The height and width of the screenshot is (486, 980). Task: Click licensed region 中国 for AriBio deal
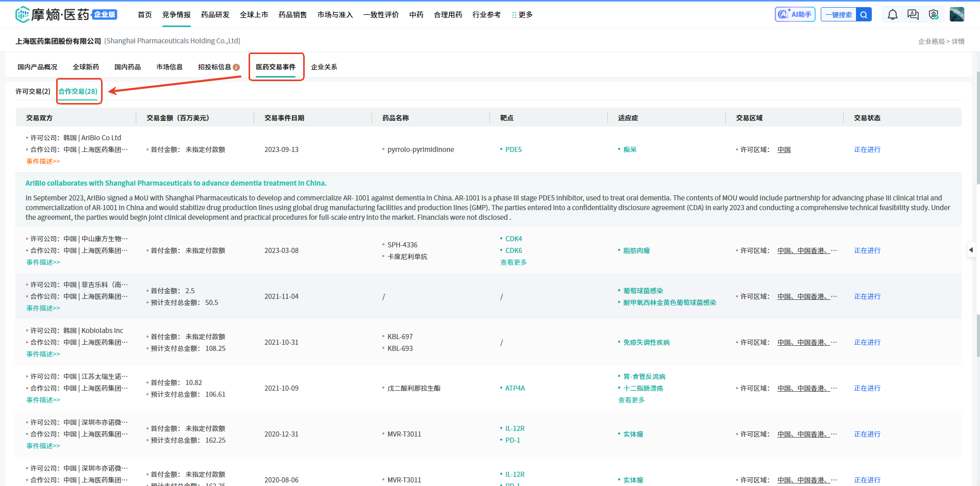point(784,149)
